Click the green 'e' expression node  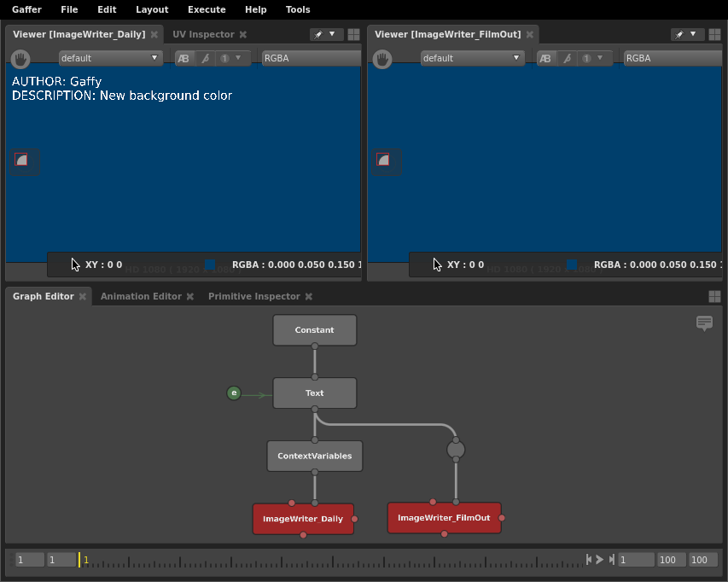234,393
